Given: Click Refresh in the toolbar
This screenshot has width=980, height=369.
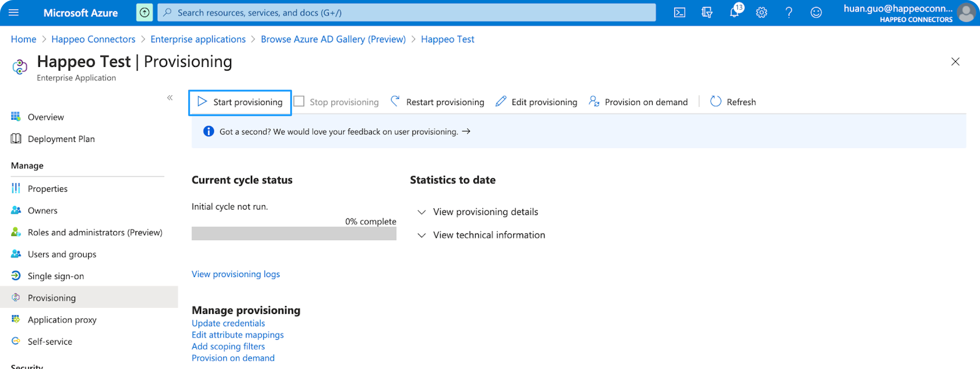Looking at the screenshot, I should tap(733, 102).
